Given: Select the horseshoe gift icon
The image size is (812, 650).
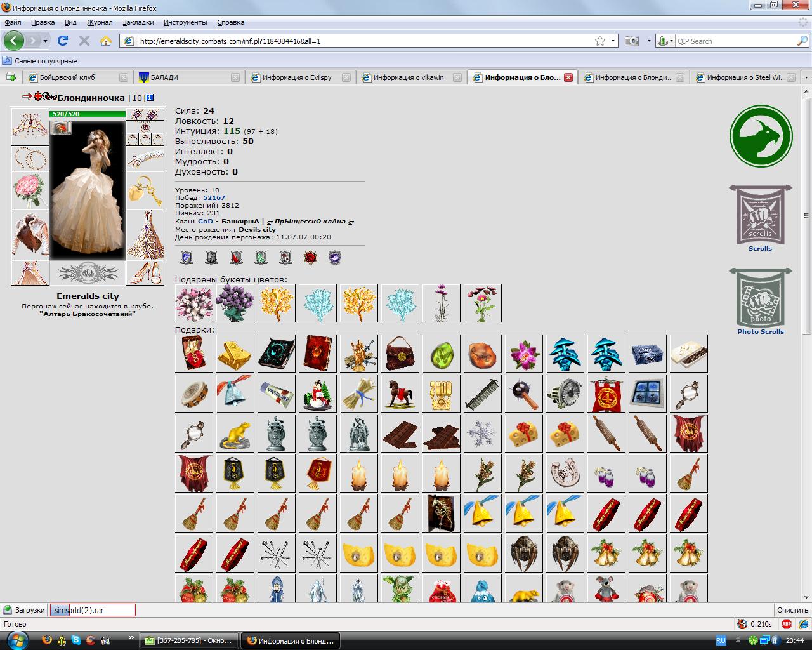Looking at the screenshot, I should (565, 474).
